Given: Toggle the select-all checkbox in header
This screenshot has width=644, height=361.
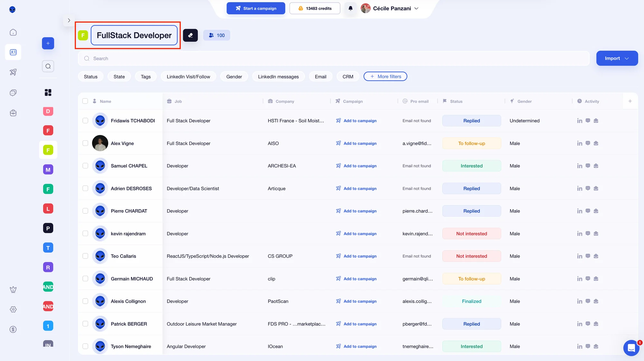Looking at the screenshot, I should click(x=85, y=101).
